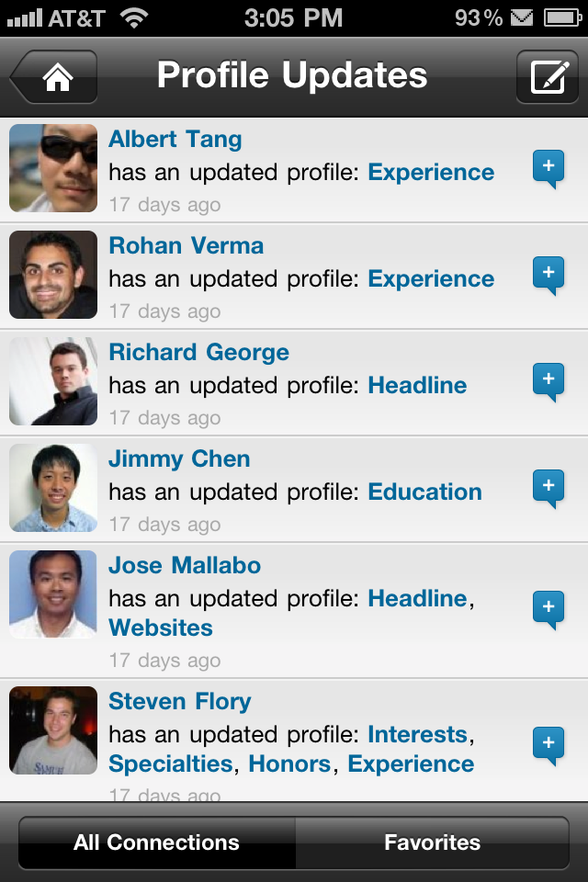The image size is (588, 882).
Task: Tap comment icon beside Steven Flory
Action: [548, 746]
